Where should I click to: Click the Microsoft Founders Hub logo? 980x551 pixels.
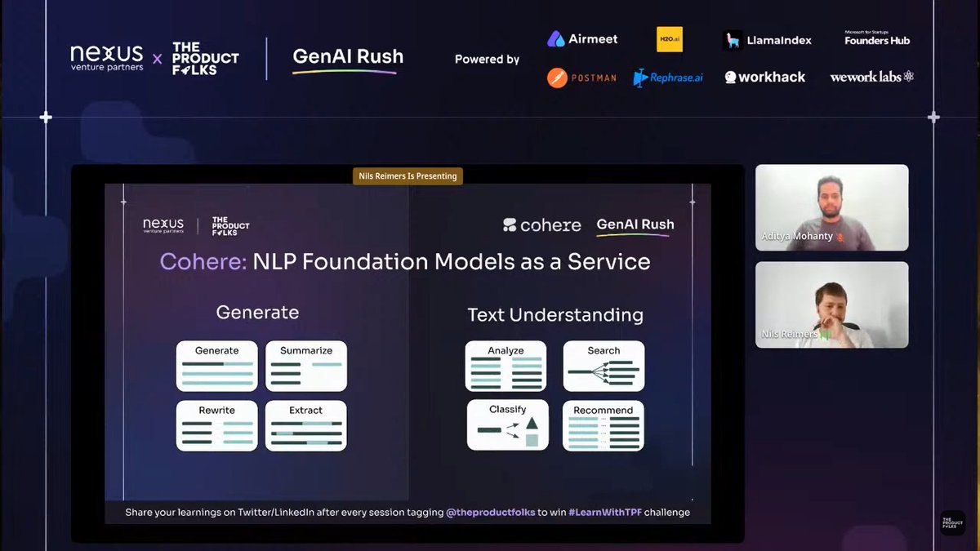pos(877,38)
